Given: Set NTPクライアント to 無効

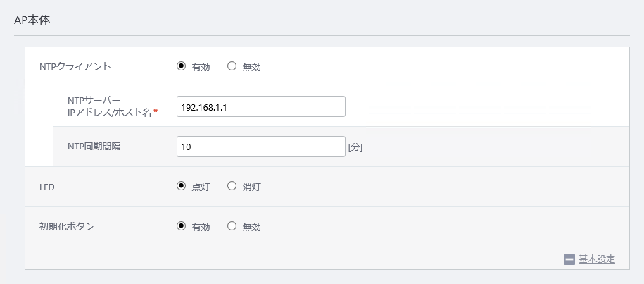Looking at the screenshot, I should (232, 67).
